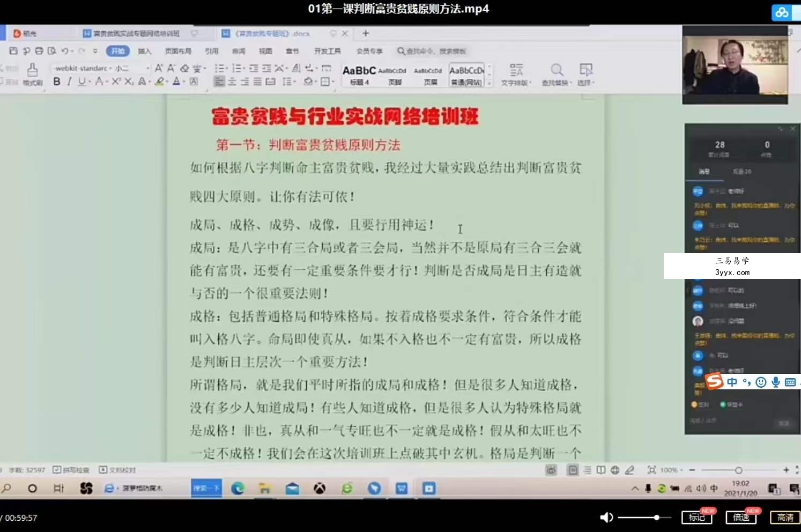Decrease paragraph indent

pyautogui.click(x=254, y=68)
